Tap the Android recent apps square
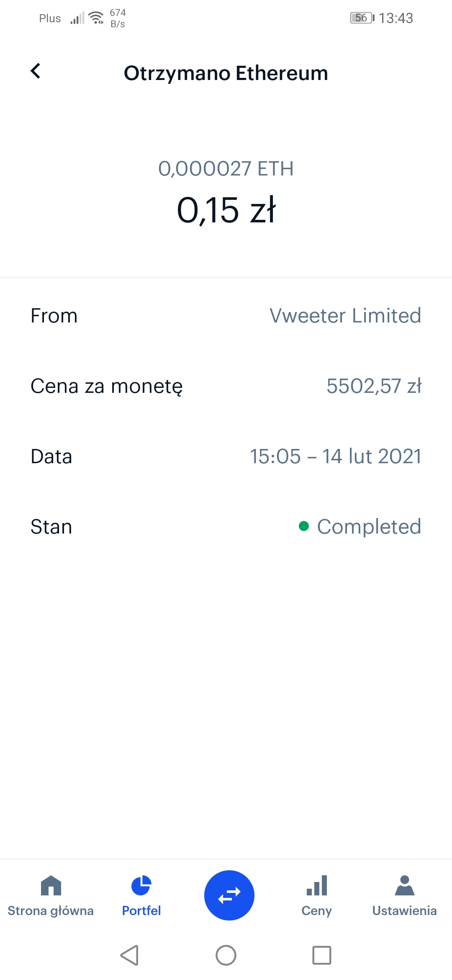 pyautogui.click(x=322, y=955)
